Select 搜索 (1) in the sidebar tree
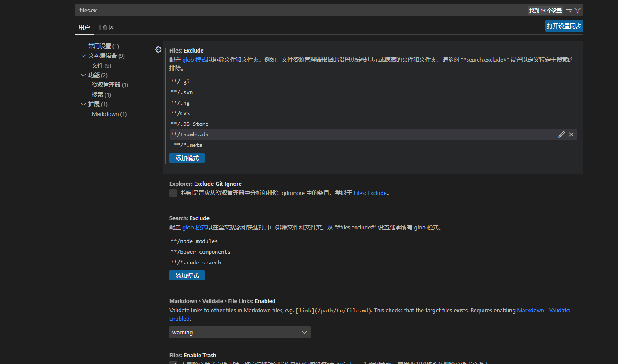This screenshot has width=618, height=364. tap(101, 94)
